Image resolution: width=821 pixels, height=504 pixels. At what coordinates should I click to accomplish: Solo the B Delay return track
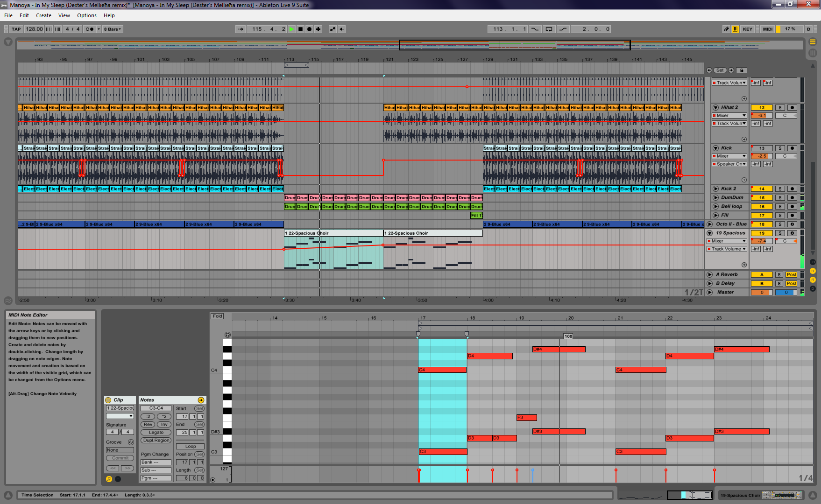(x=779, y=283)
